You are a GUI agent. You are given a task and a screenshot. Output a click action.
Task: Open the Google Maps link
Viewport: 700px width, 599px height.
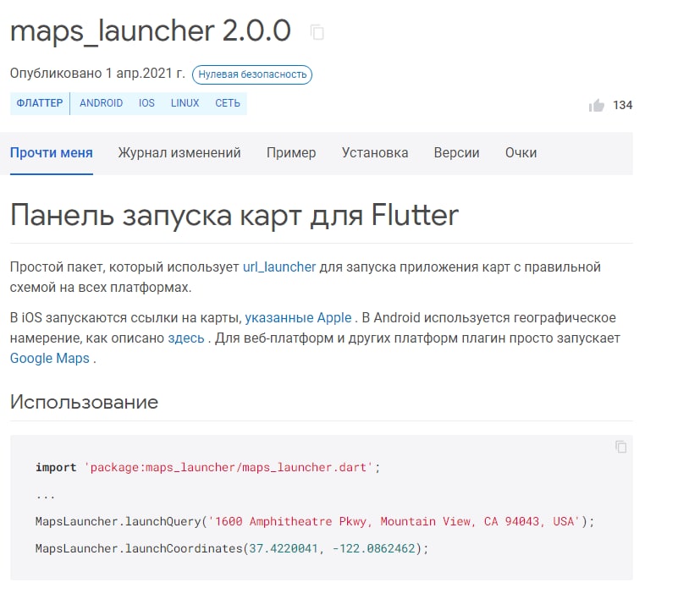click(50, 359)
